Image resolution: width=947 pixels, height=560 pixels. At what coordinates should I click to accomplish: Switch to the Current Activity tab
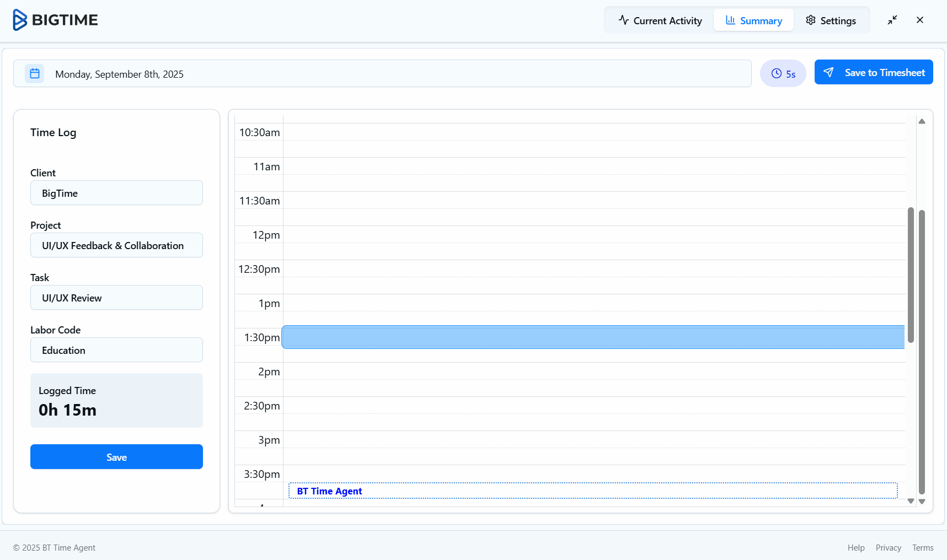coord(660,20)
